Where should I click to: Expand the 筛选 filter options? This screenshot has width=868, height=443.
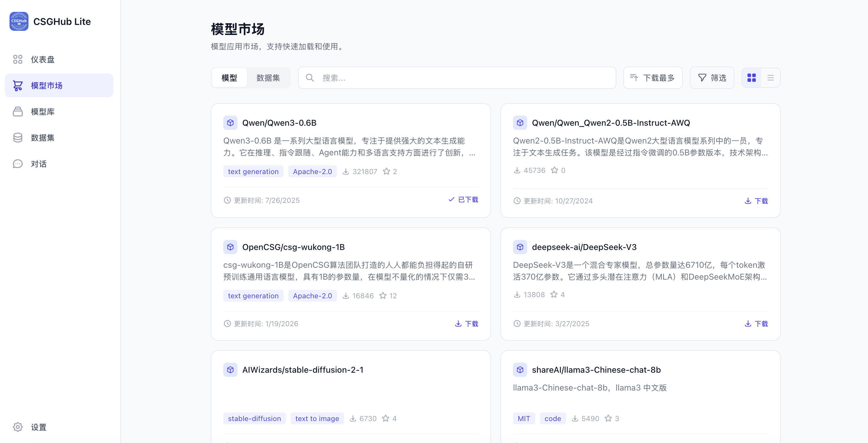point(712,78)
